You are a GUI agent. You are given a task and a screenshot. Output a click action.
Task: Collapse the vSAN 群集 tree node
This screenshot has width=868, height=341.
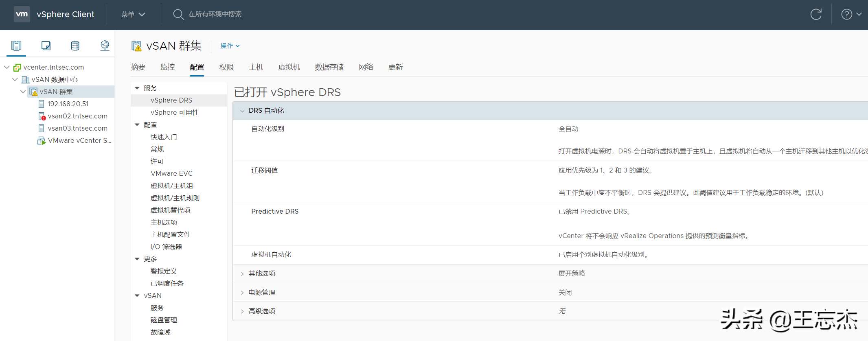[23, 92]
